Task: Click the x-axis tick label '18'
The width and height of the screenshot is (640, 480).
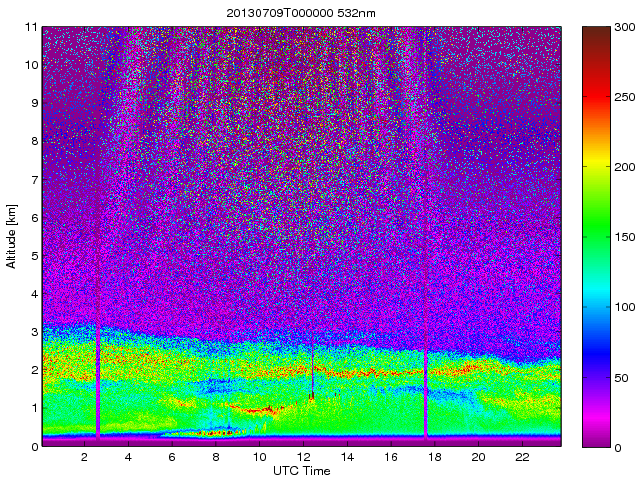Action: [435, 457]
